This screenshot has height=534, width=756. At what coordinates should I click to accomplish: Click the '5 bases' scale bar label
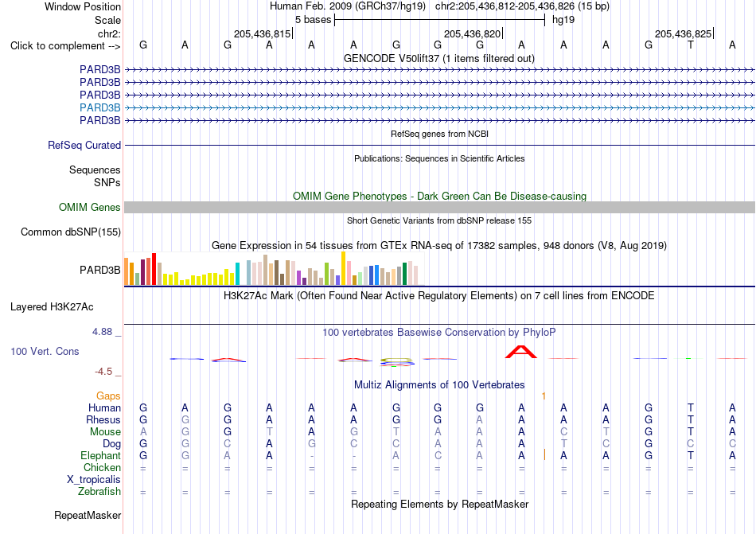(313, 20)
